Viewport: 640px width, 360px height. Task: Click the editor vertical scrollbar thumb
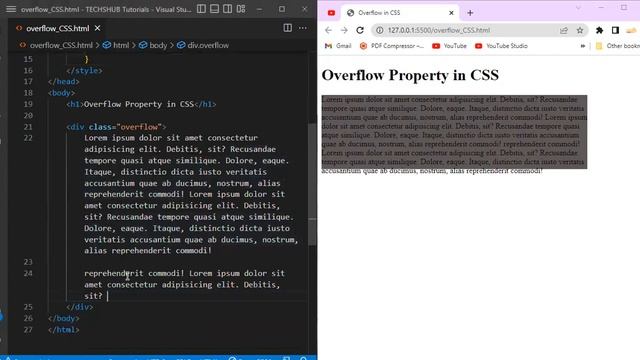pyautogui.click(x=312, y=184)
